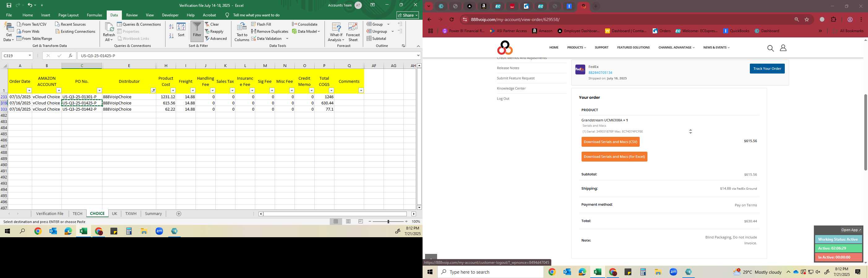
Task: Open Total COGS column filter dropdown
Action: pyautogui.click(x=332, y=90)
